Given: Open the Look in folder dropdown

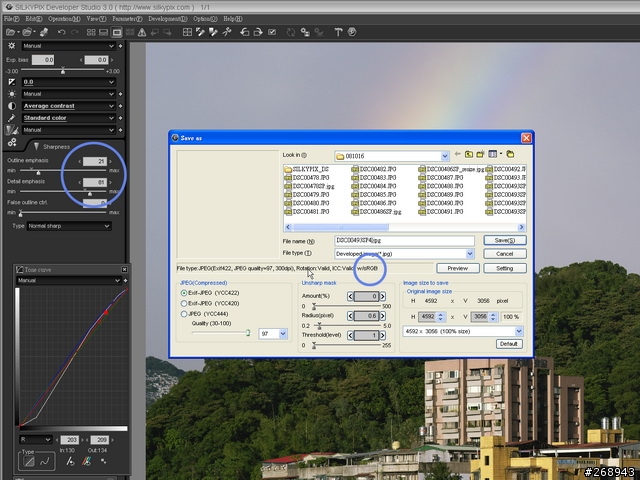Looking at the screenshot, I should [x=445, y=156].
